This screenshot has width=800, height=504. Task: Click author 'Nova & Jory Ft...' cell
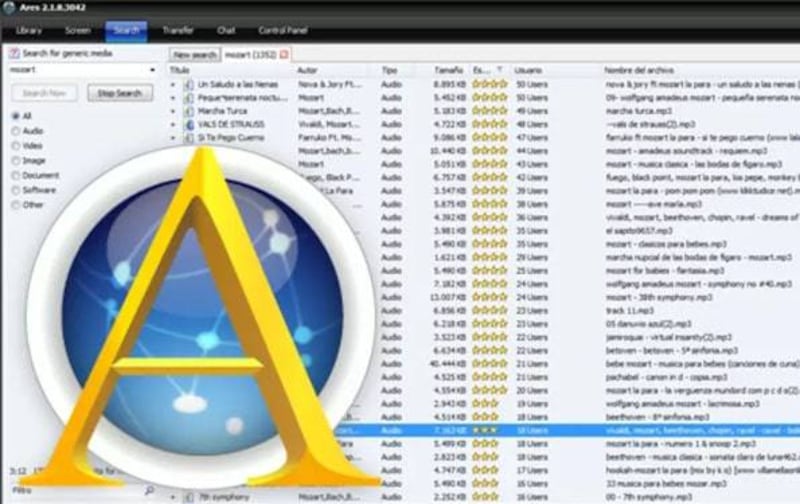pyautogui.click(x=329, y=85)
